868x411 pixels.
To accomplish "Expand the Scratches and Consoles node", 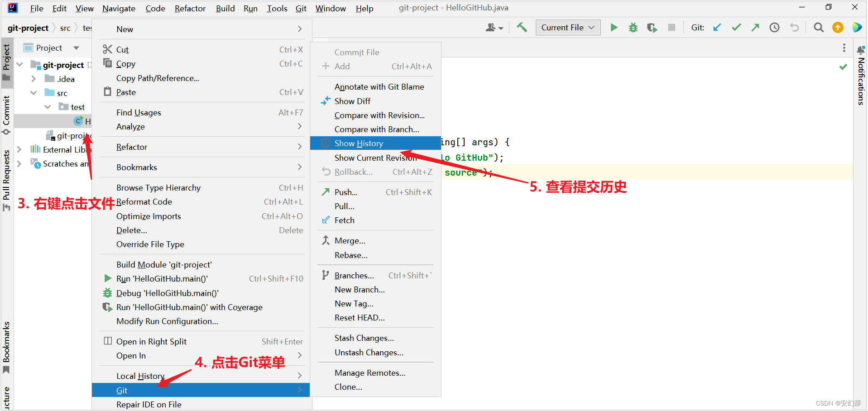I will (19, 163).
